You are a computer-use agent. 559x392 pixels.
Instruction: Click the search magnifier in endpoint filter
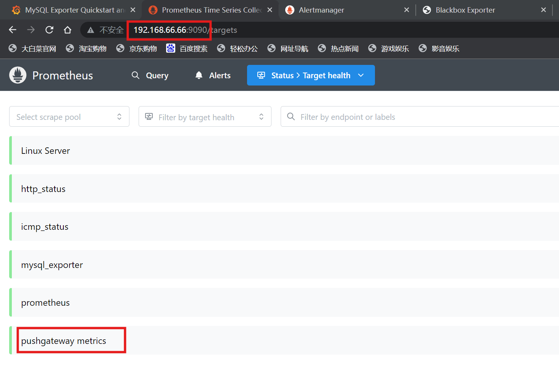(x=291, y=116)
